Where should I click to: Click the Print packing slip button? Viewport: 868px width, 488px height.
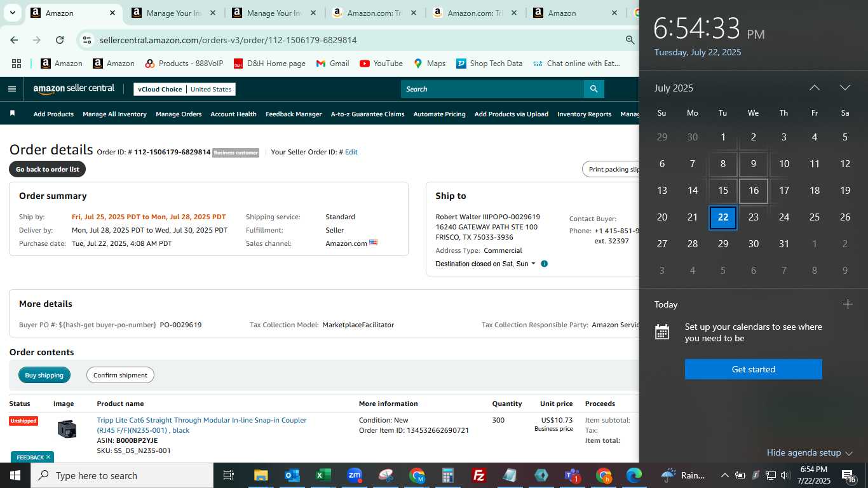[611, 170]
